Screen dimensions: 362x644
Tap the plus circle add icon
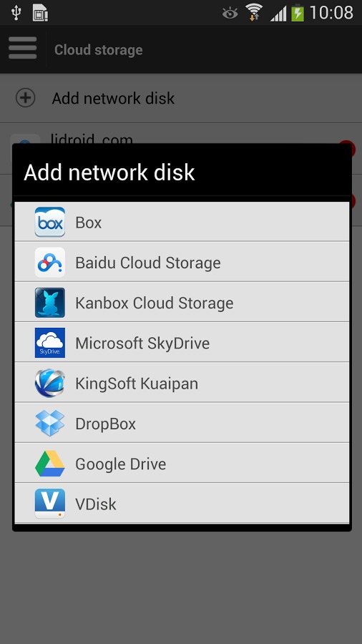click(26, 98)
